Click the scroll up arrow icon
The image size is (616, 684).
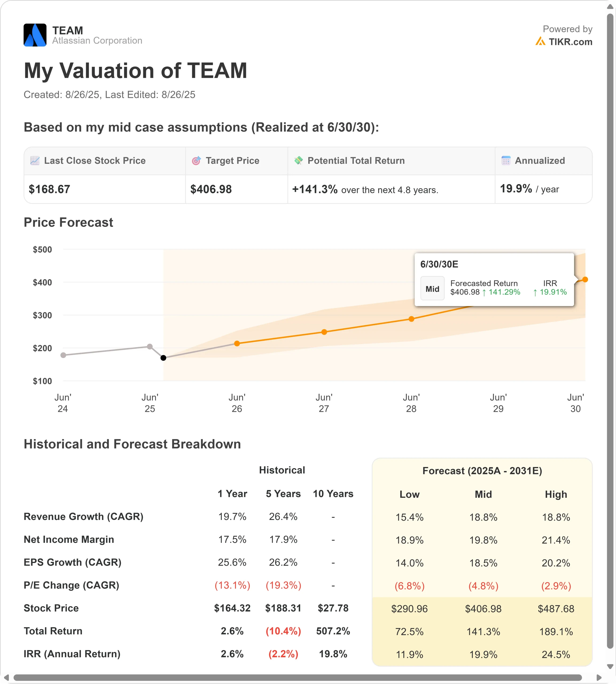point(610,6)
